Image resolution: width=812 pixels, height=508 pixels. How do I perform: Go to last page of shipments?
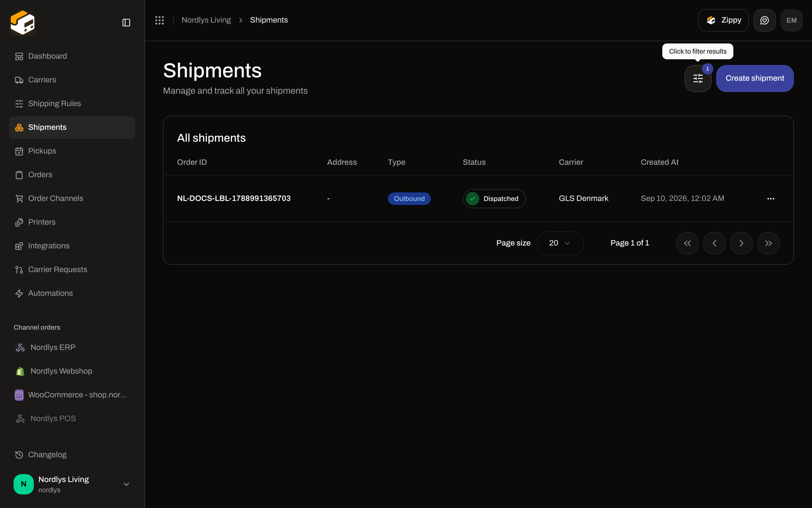tap(768, 243)
